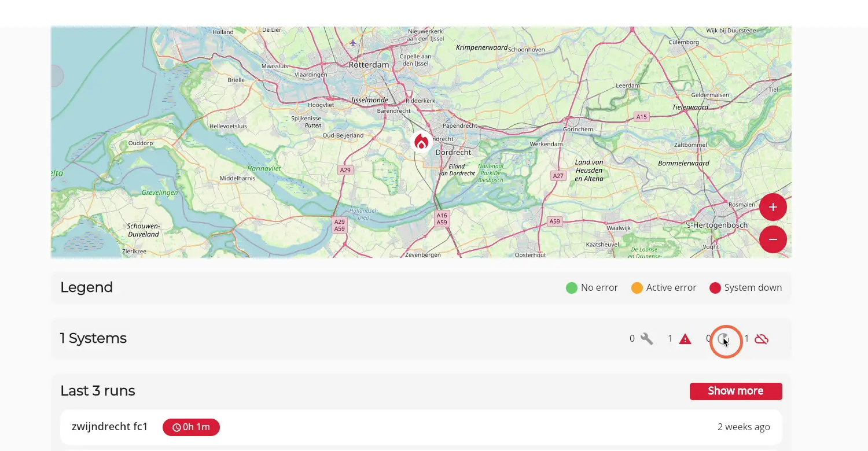Click the orange Active error legend dot
Screen dimensions: 868x451
(637, 288)
